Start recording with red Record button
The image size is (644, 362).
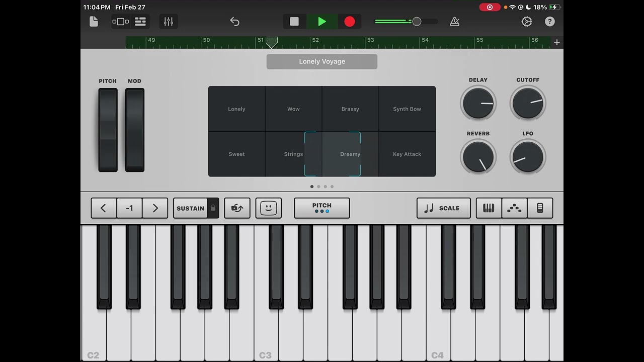pyautogui.click(x=350, y=22)
